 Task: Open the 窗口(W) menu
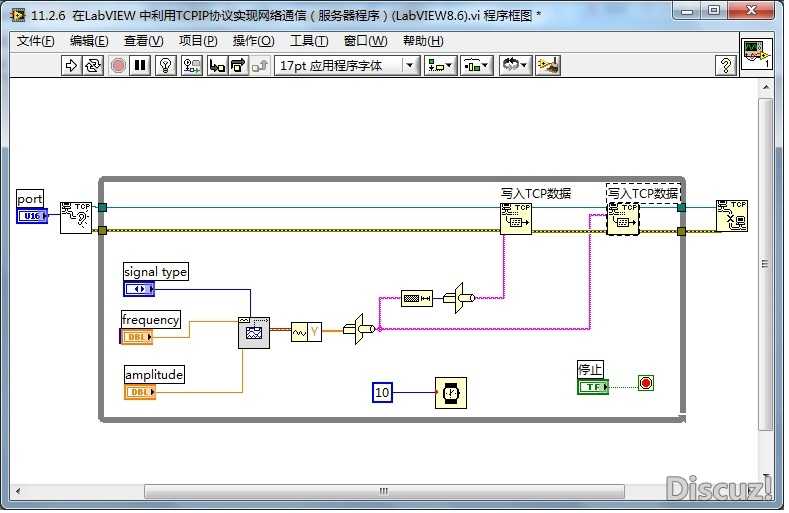[x=365, y=41]
